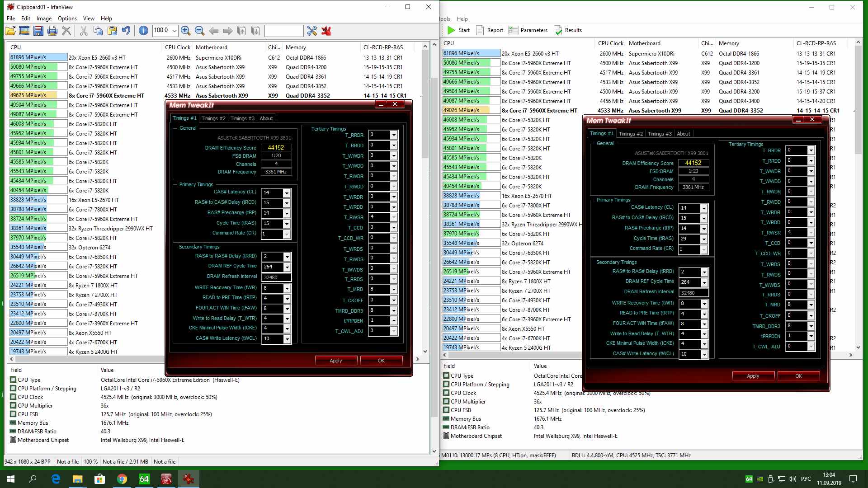
Task: Click the green Start play icon
Action: 451,30
